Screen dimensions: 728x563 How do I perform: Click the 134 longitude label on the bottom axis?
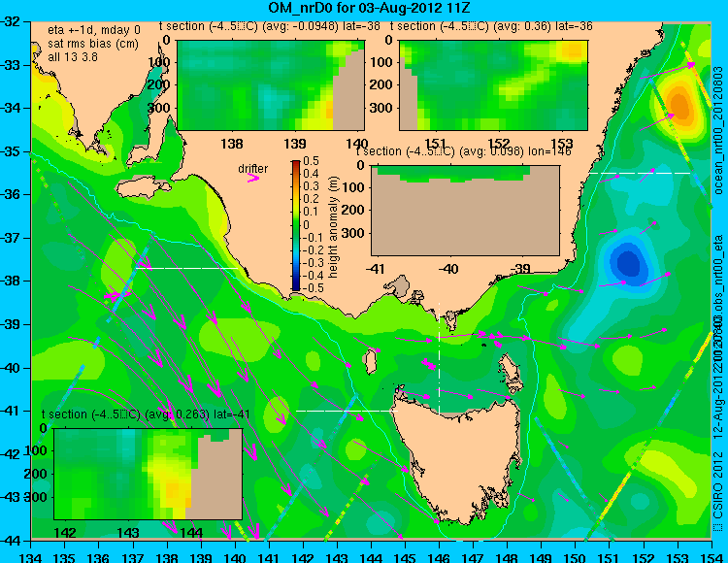(x=31, y=557)
